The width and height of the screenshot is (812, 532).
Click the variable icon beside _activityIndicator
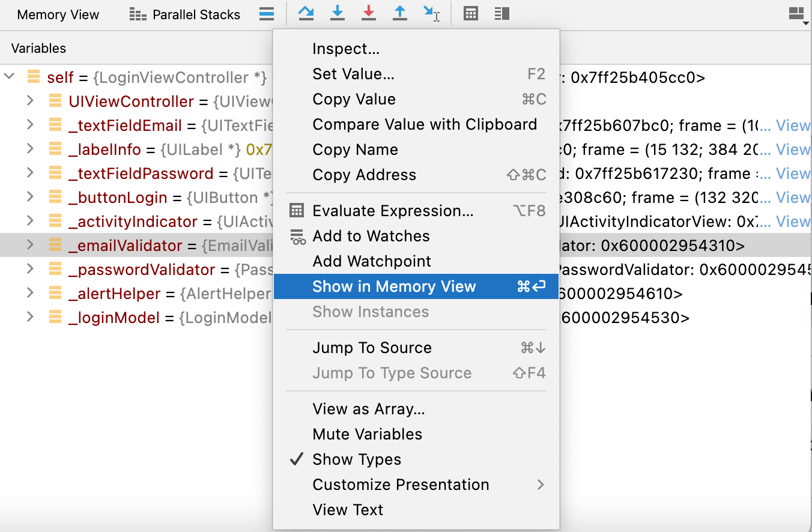(x=55, y=222)
